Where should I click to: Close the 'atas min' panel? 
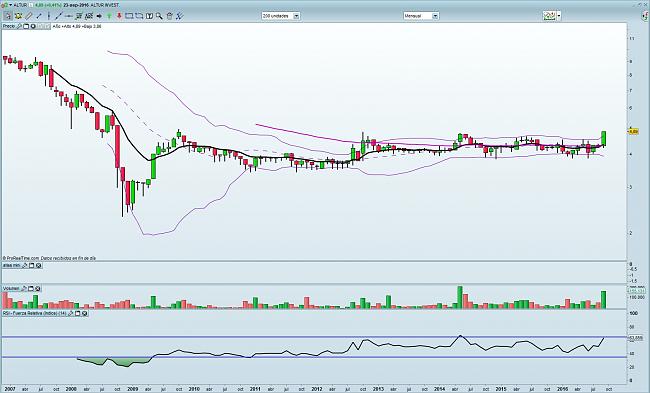(x=39, y=265)
